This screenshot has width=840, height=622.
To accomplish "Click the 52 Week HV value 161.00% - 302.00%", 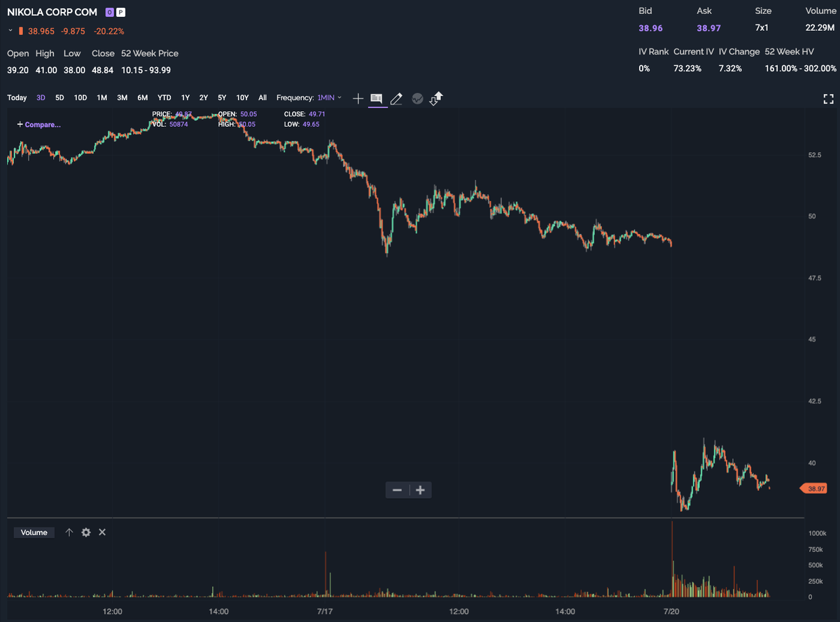I will pos(801,69).
